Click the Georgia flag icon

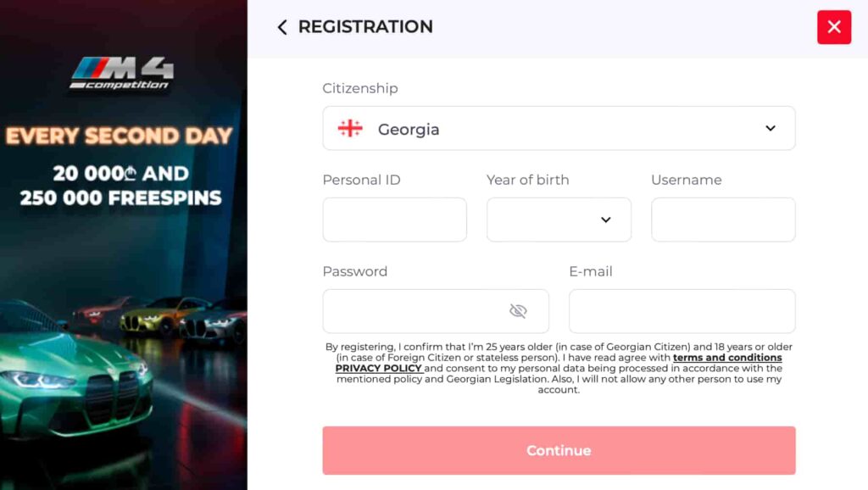[x=350, y=129]
